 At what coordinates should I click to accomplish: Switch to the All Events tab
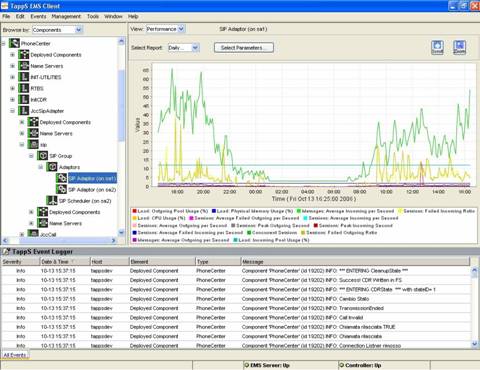pos(15,355)
